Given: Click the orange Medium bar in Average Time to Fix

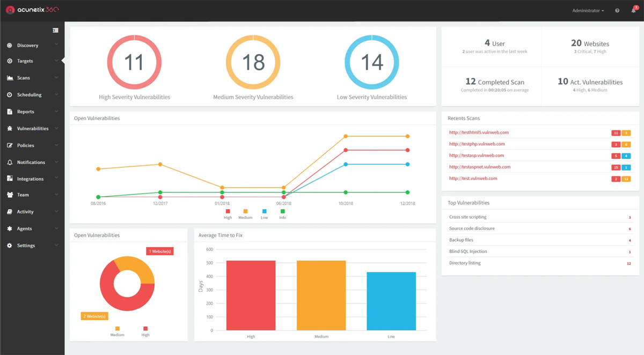Looking at the screenshot, I should coord(321,295).
